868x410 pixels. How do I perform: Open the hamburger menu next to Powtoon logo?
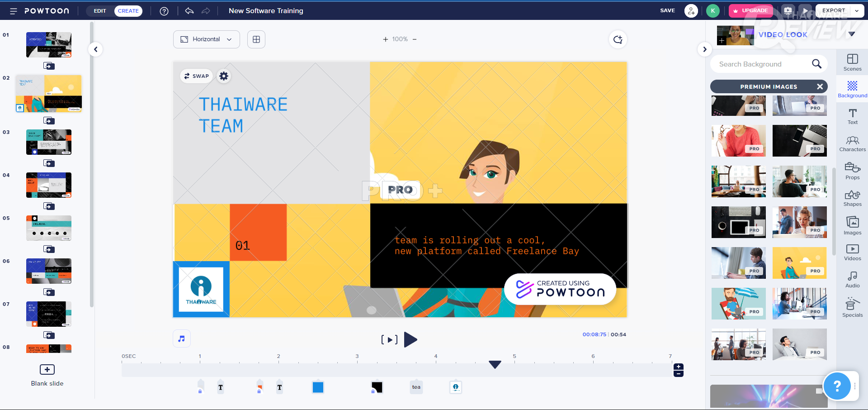coord(14,11)
